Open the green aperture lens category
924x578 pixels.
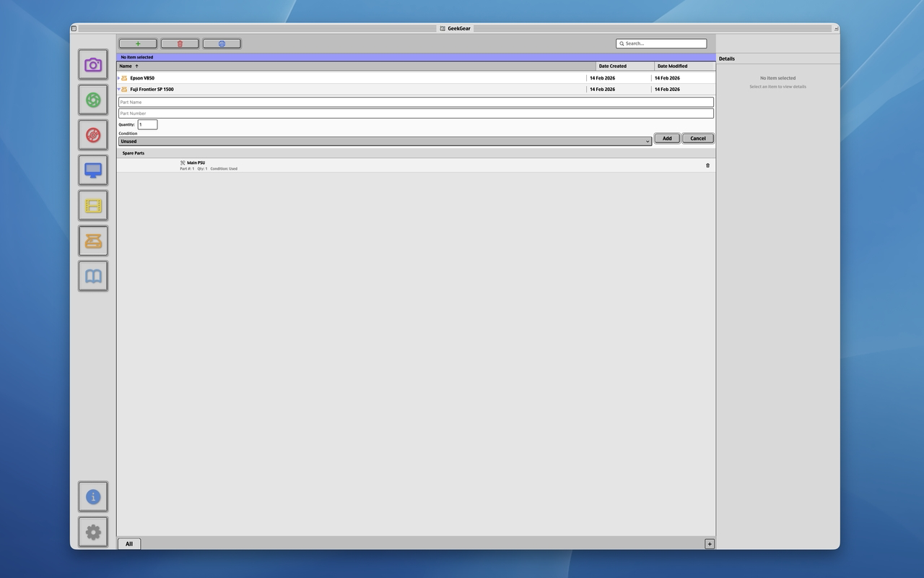[x=93, y=100]
